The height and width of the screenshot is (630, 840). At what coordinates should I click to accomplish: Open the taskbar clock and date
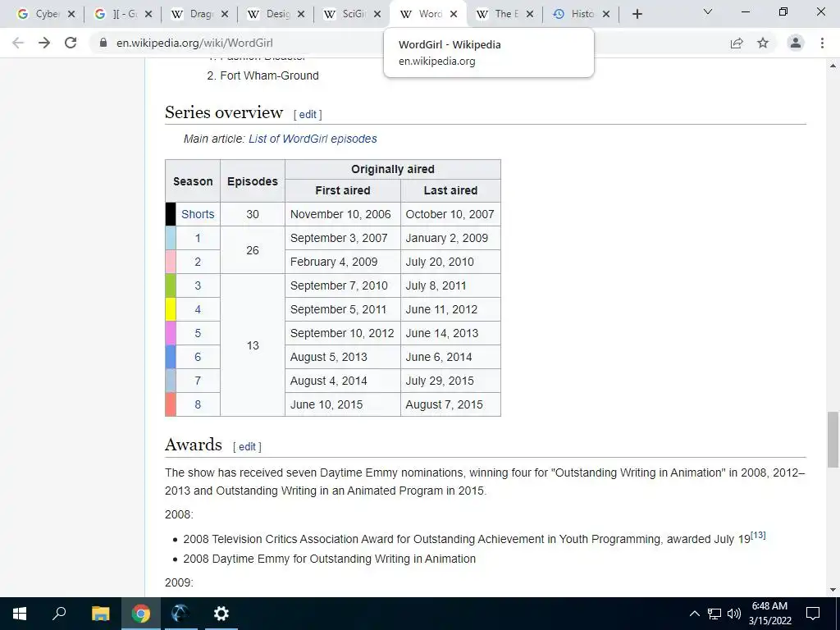[x=769, y=614]
